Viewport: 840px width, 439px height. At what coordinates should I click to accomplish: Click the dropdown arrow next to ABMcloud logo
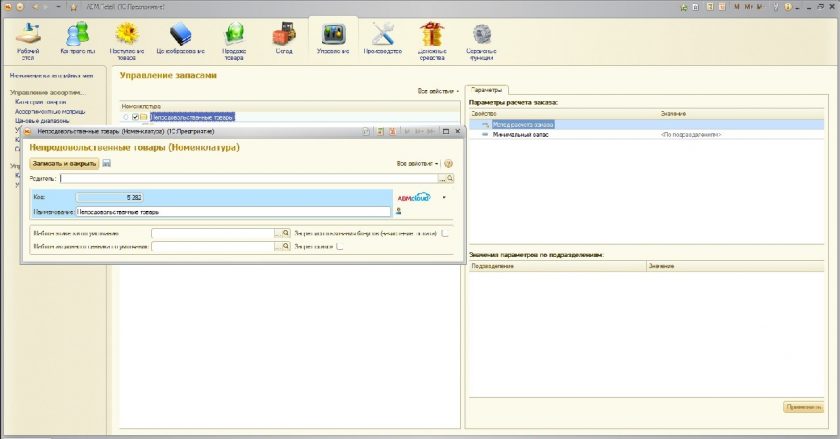point(444,197)
